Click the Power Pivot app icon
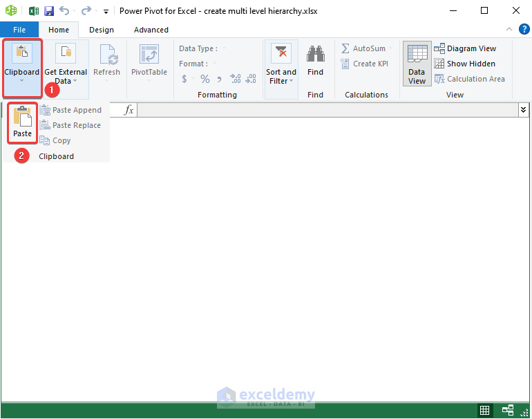This screenshot has width=532, height=419. (11, 11)
